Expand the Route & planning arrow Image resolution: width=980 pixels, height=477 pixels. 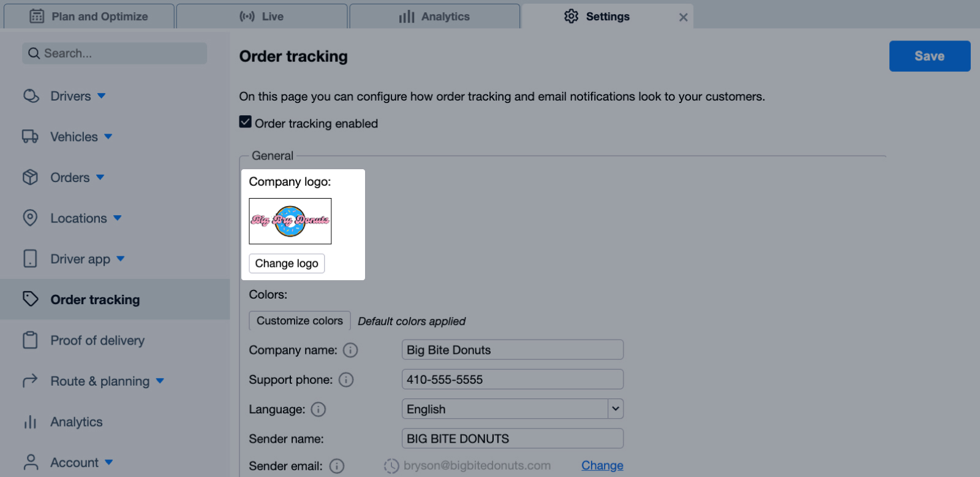(160, 381)
